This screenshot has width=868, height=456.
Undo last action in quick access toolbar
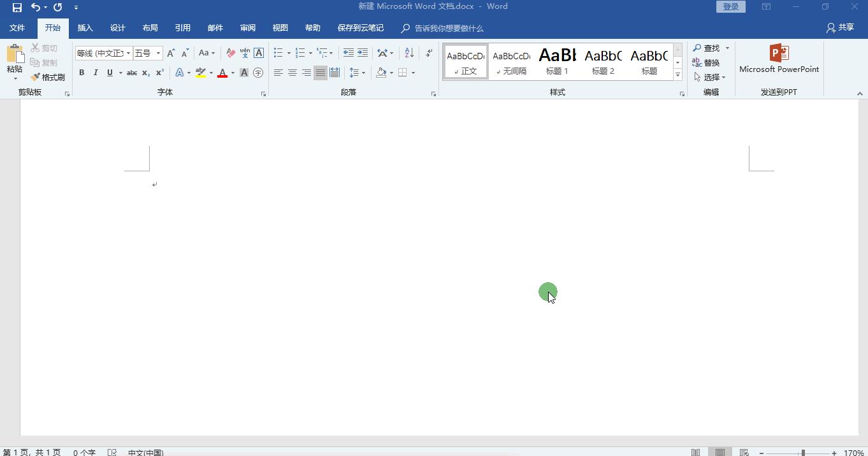tap(36, 7)
